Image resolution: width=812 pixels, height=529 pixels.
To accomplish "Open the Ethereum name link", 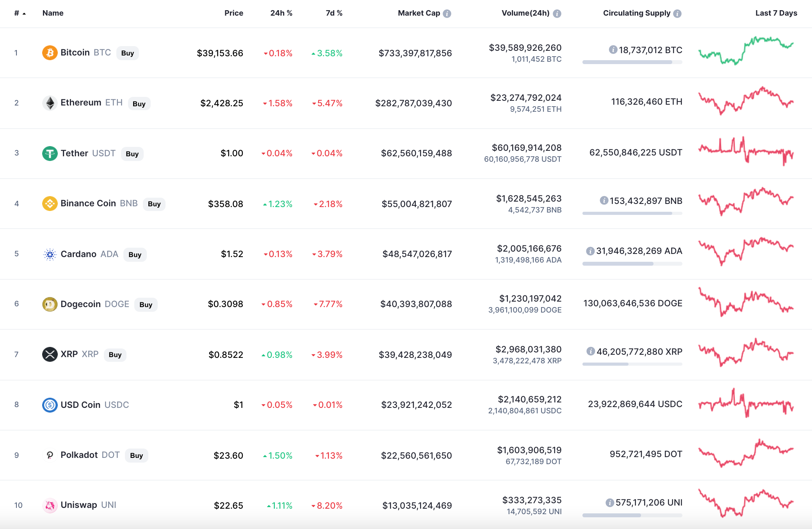I will (81, 102).
